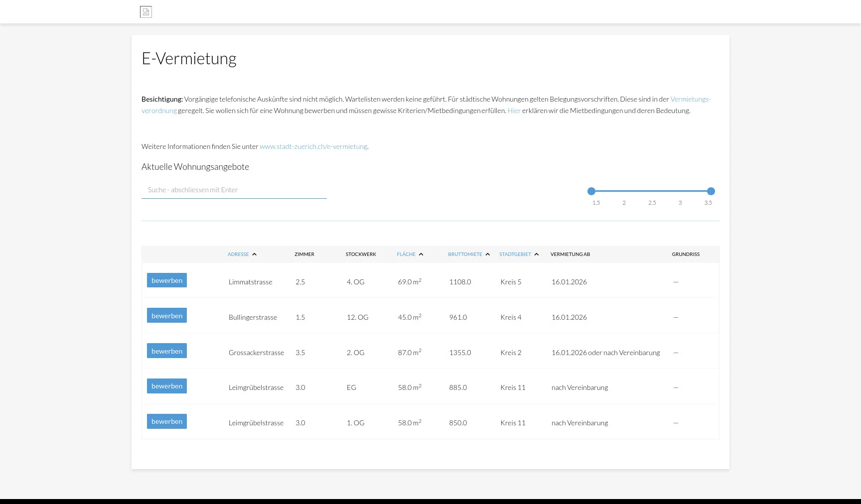The image size is (861, 504).
Task: Sort table by Adresse column arrow
Action: (254, 254)
